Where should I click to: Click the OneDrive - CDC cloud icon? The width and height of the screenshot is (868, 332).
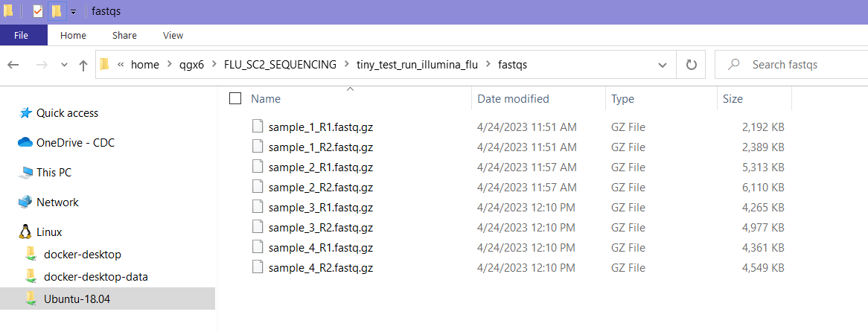25,142
